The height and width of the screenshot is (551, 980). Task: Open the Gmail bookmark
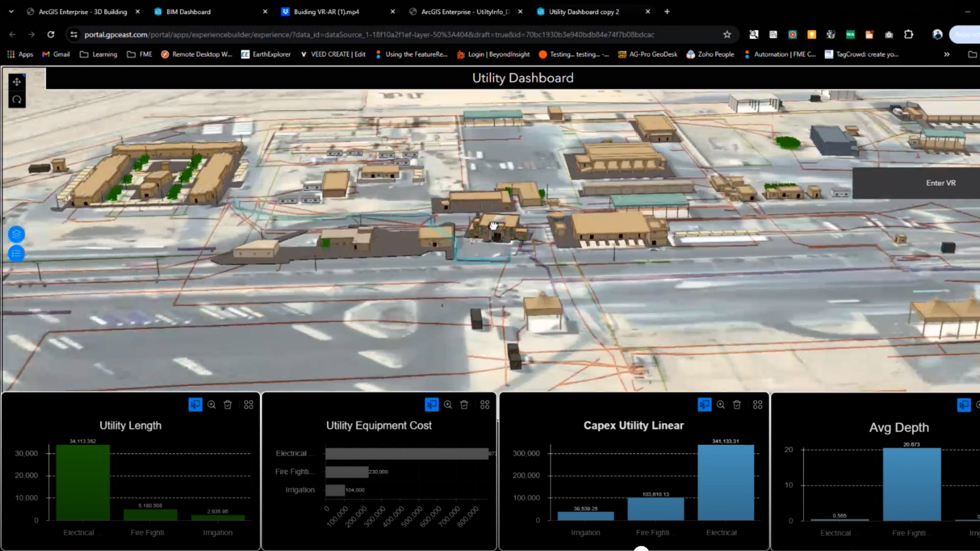[x=56, y=54]
